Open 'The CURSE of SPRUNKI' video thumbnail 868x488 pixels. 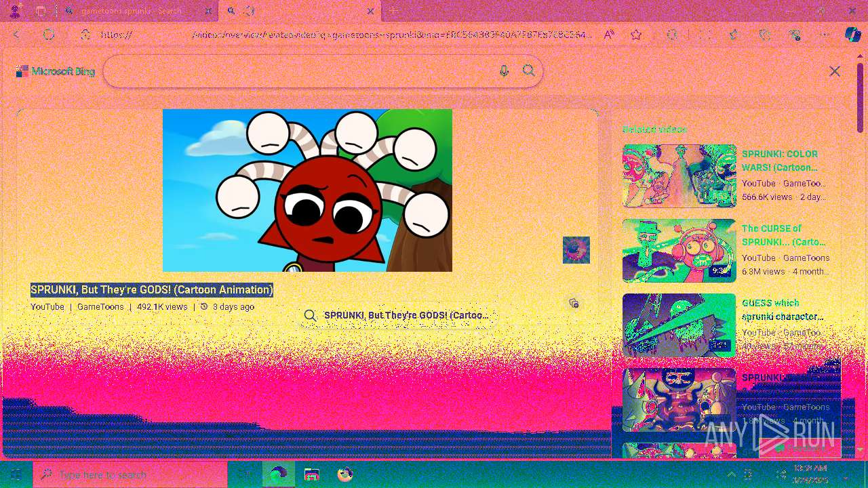click(679, 251)
